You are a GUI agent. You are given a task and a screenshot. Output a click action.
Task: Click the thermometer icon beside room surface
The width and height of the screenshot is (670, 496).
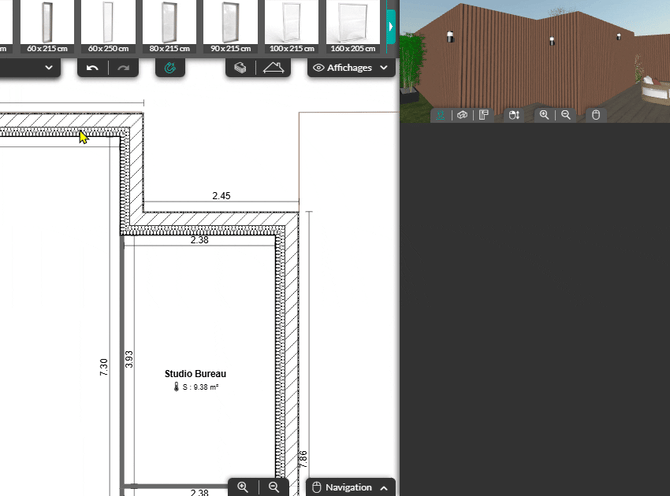click(176, 387)
